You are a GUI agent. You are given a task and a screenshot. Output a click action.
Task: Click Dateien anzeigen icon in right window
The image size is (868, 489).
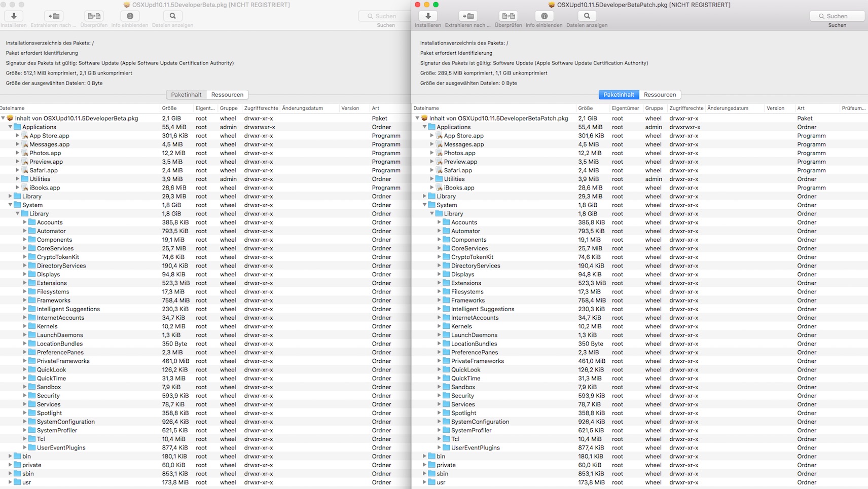point(587,16)
